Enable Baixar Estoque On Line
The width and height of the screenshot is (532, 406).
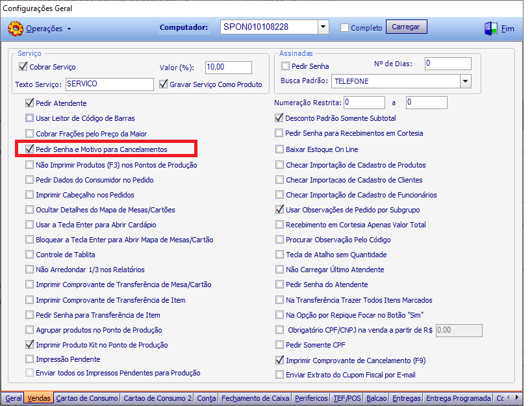pyautogui.click(x=279, y=149)
